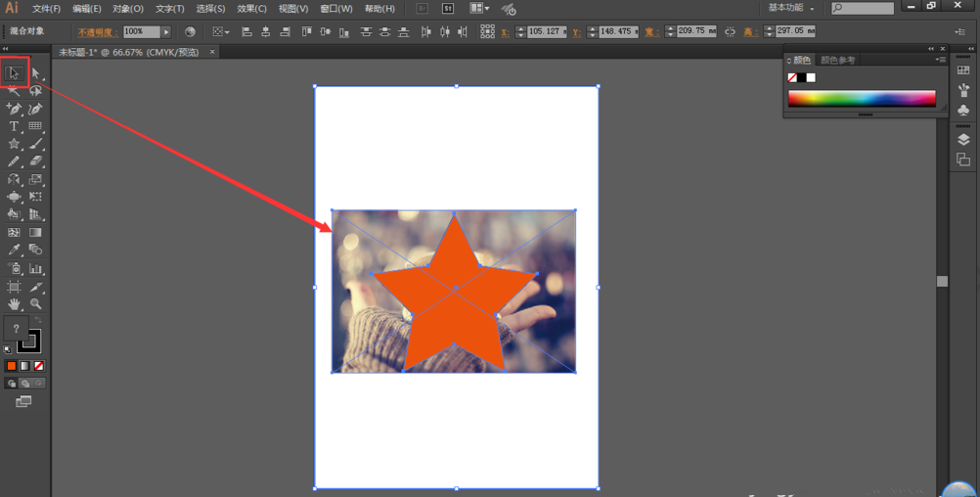
Task: Open the Brushes panel icon in dock
Action: [963, 90]
